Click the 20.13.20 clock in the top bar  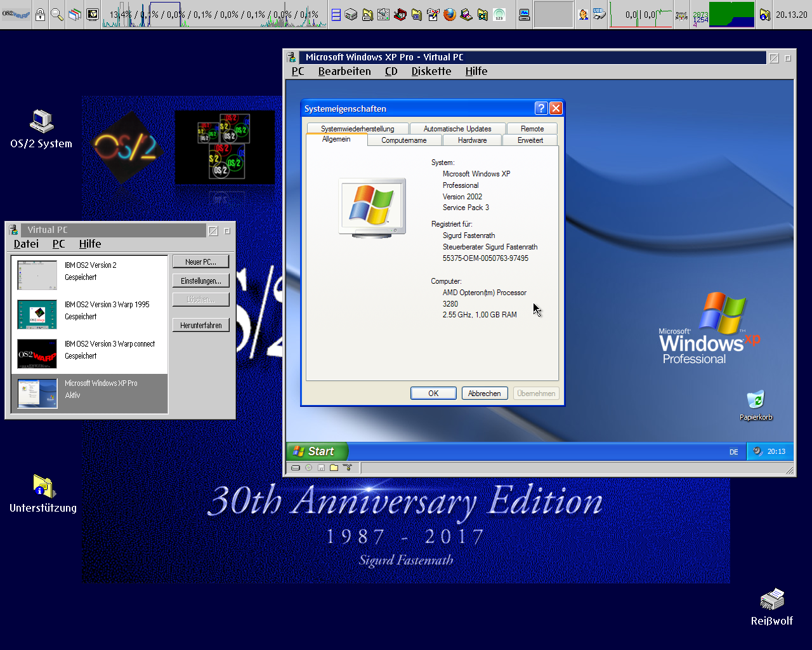[x=792, y=15]
